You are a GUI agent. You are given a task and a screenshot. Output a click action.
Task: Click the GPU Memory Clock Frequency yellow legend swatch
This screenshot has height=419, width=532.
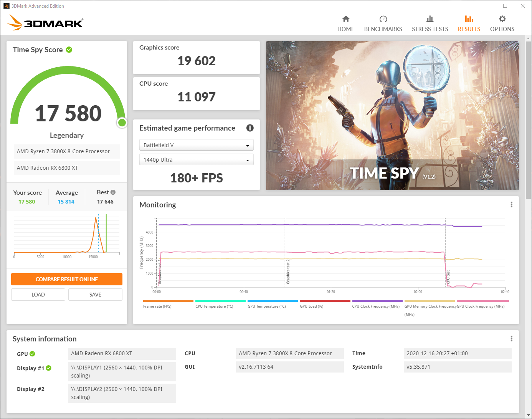430,301
